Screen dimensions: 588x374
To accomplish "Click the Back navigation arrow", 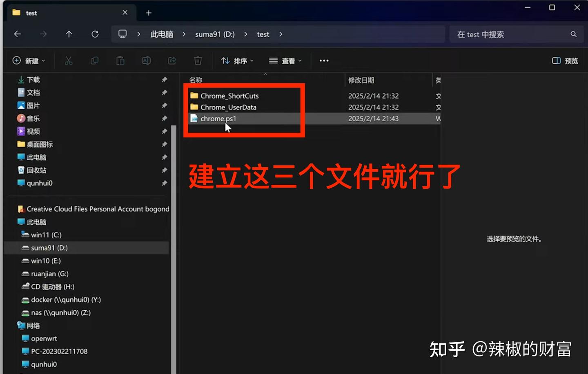I will coord(17,34).
